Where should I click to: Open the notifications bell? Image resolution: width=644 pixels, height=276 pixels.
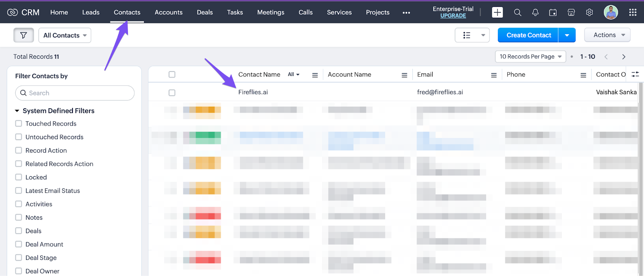point(535,12)
